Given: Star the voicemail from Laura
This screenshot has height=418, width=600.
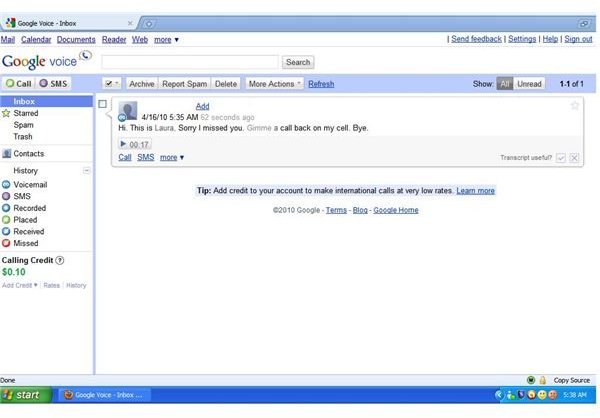Looking at the screenshot, I should [x=574, y=105].
